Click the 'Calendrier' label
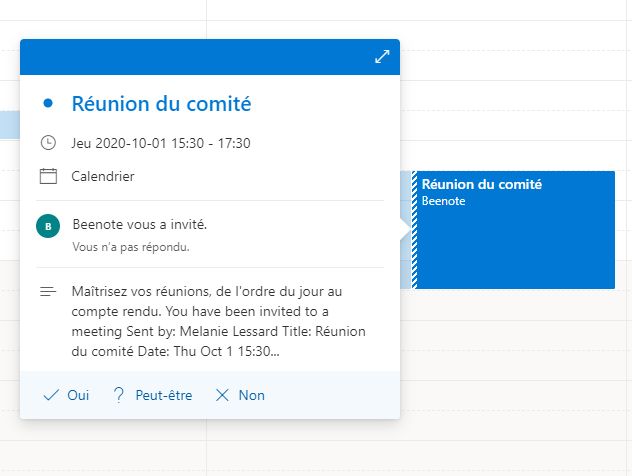This screenshot has height=476, width=632. click(103, 176)
